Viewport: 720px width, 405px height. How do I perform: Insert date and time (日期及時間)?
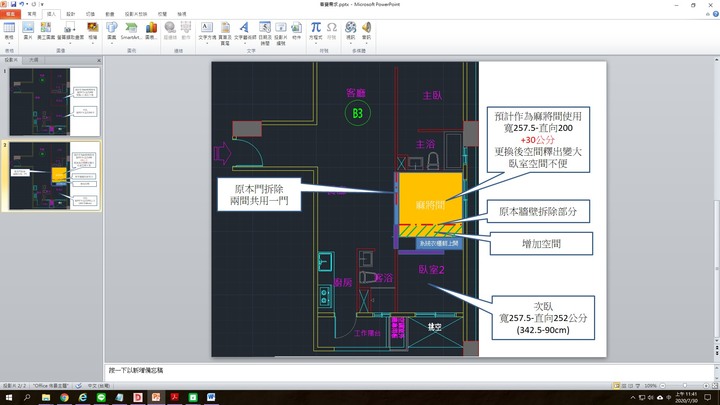pyautogui.click(x=265, y=28)
